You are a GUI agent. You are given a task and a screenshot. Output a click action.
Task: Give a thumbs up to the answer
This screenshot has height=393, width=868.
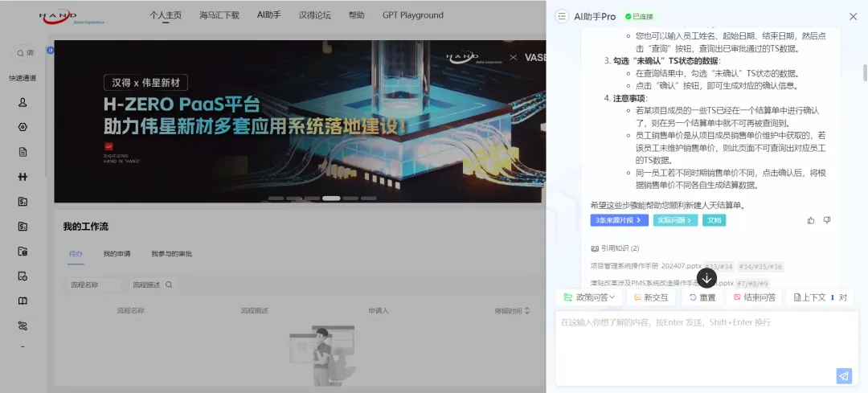pyautogui.click(x=811, y=220)
